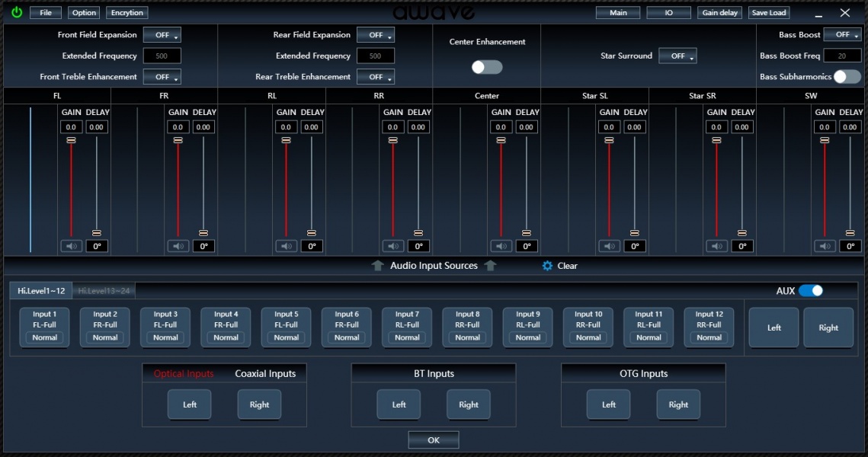Viewport: 868px width, 457px height.
Task: Open Rear Treble Enhancement dropdown
Action: click(376, 77)
